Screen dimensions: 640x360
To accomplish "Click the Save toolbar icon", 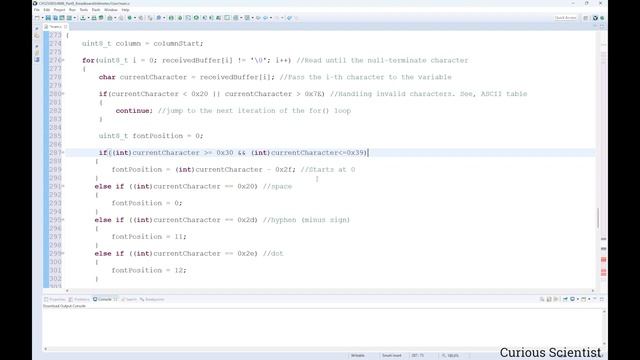I will click(x=48, y=18).
